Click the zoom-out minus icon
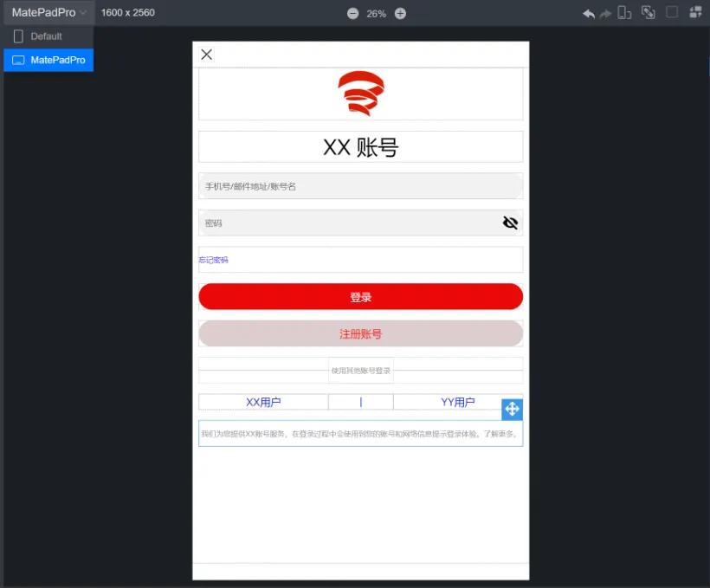The image size is (710, 588). click(x=354, y=13)
